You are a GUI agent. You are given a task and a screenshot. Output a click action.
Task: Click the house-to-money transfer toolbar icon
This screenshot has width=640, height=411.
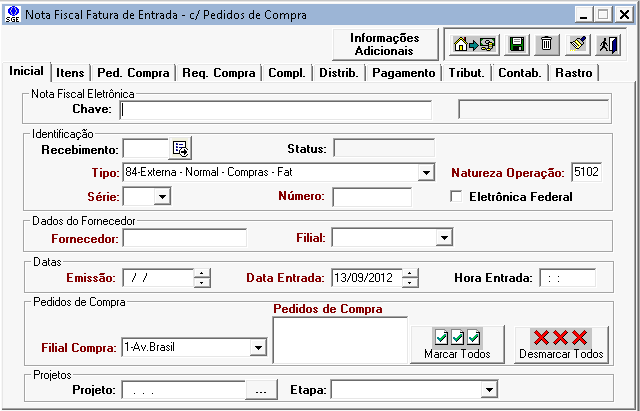pos(475,44)
